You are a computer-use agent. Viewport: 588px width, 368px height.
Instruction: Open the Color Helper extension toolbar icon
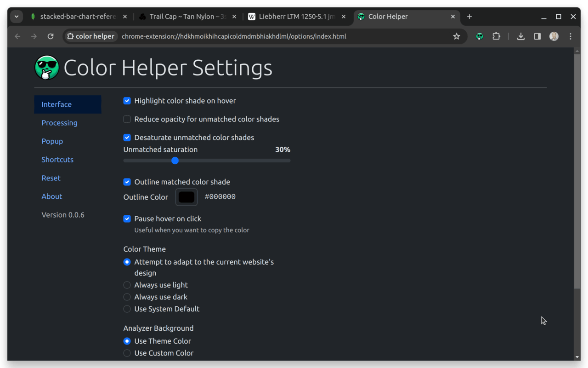tap(480, 36)
